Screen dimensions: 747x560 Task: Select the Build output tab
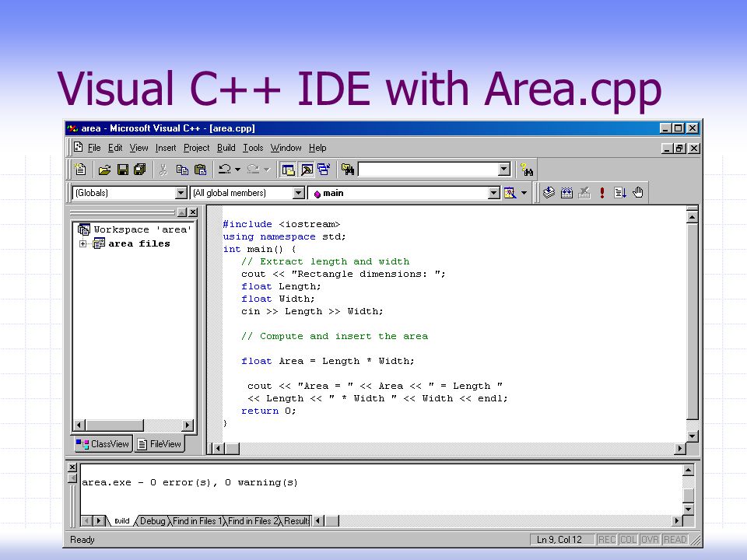click(x=122, y=521)
